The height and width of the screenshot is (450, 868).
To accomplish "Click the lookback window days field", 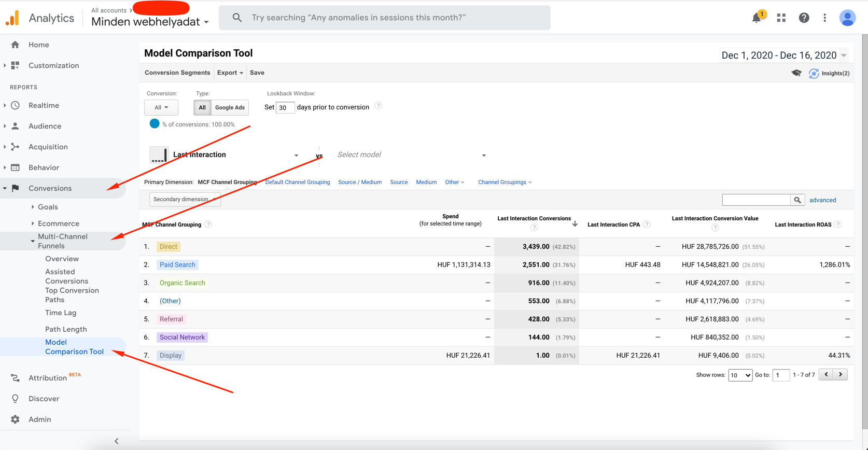I will pyautogui.click(x=285, y=107).
